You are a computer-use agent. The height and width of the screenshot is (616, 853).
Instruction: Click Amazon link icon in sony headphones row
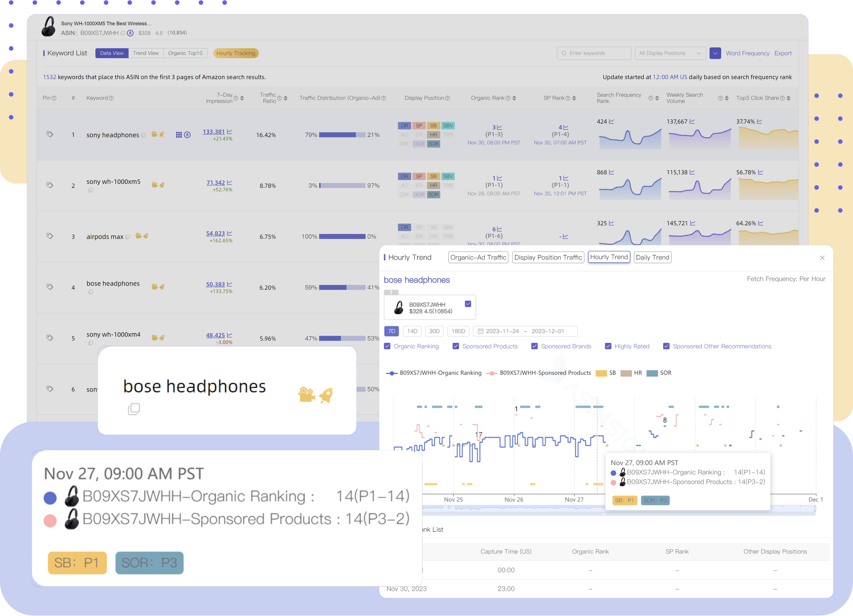(x=187, y=134)
